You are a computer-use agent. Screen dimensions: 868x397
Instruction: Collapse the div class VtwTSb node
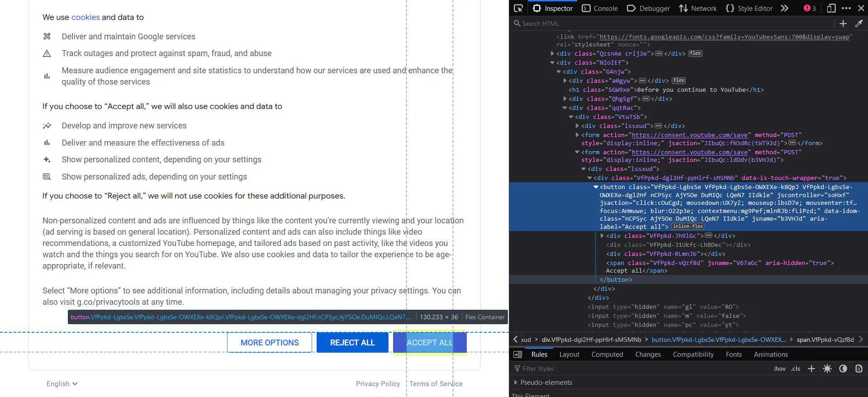point(571,117)
